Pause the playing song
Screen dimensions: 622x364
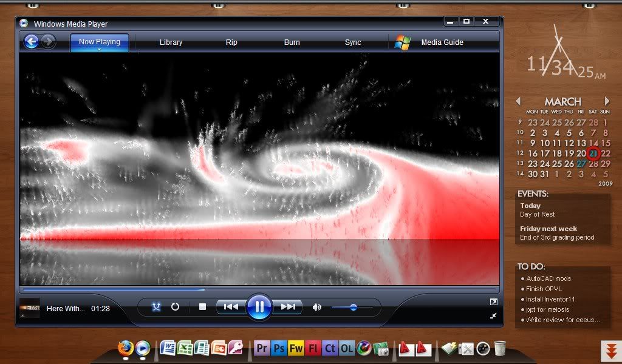tap(259, 307)
